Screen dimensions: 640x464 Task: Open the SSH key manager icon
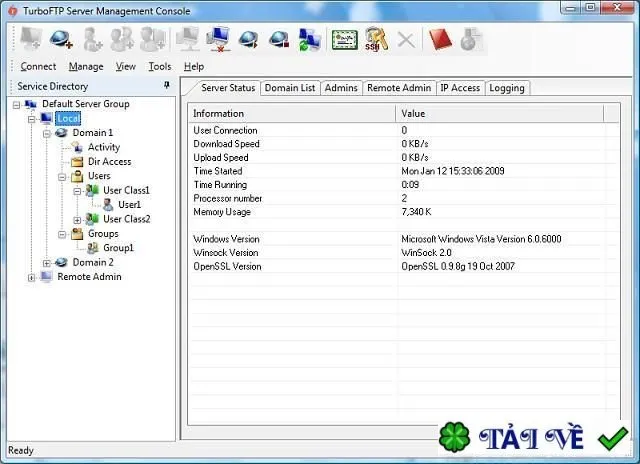click(x=376, y=39)
